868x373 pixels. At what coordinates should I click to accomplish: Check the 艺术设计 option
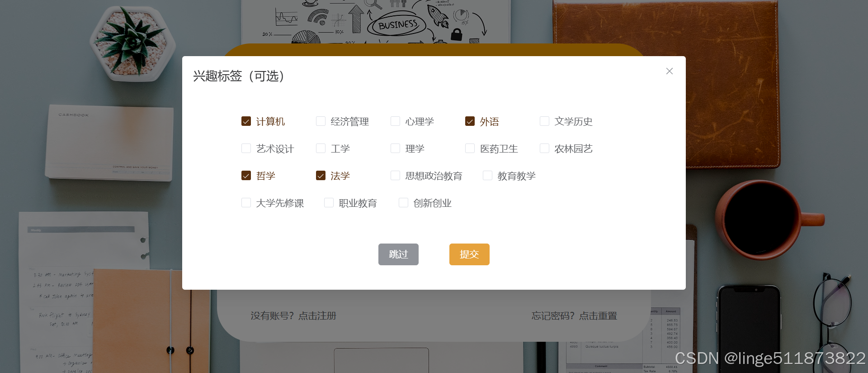[x=246, y=148]
